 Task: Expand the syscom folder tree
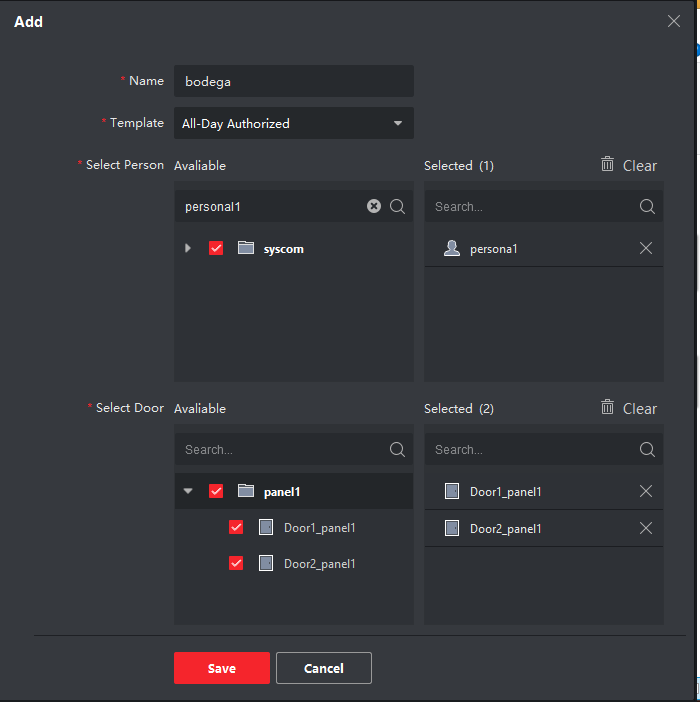(x=188, y=248)
